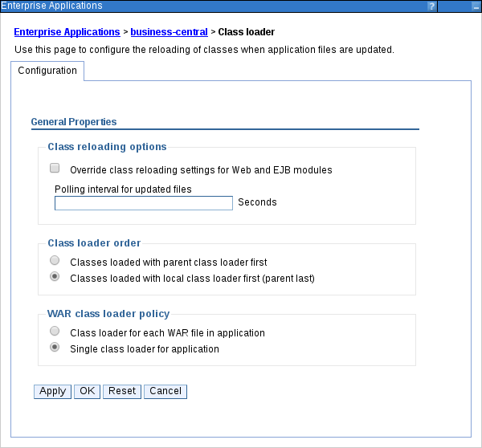Click the Reset button
The height and width of the screenshot is (448, 482).
click(x=122, y=391)
